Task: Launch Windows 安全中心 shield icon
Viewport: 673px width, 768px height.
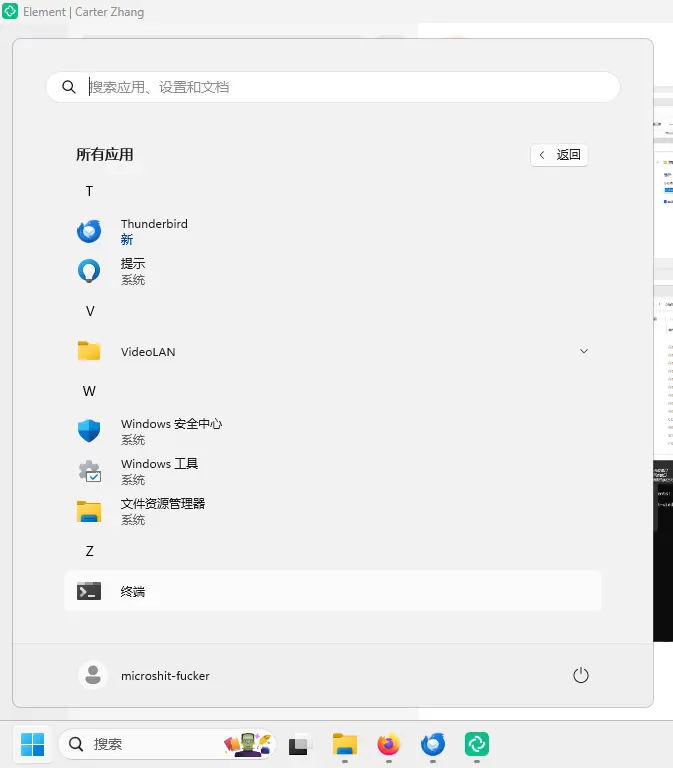Action: pos(89,431)
